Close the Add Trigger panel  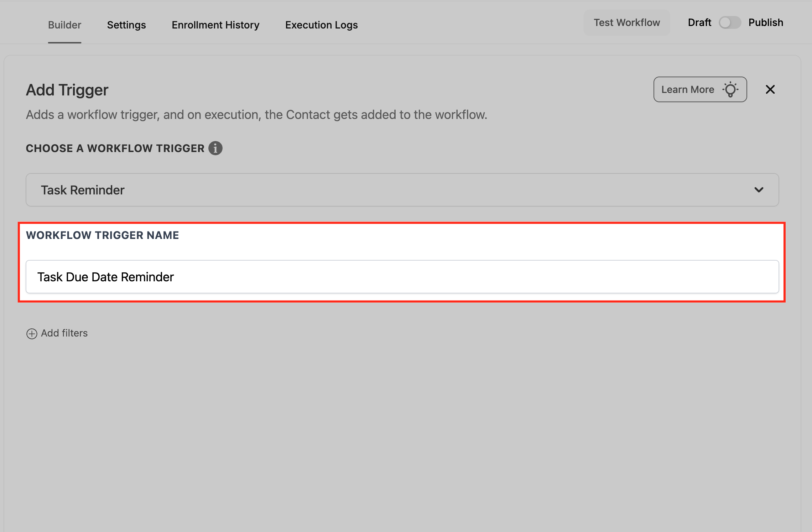[770, 89]
